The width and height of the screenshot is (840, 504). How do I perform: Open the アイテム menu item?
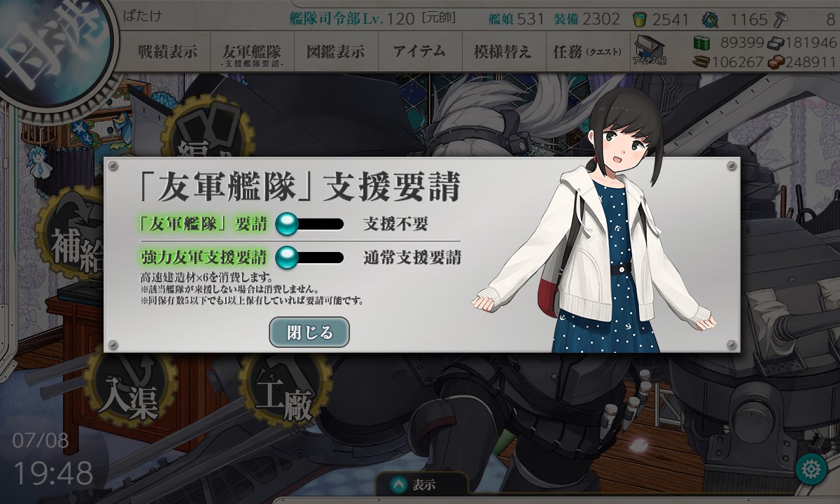(x=419, y=52)
